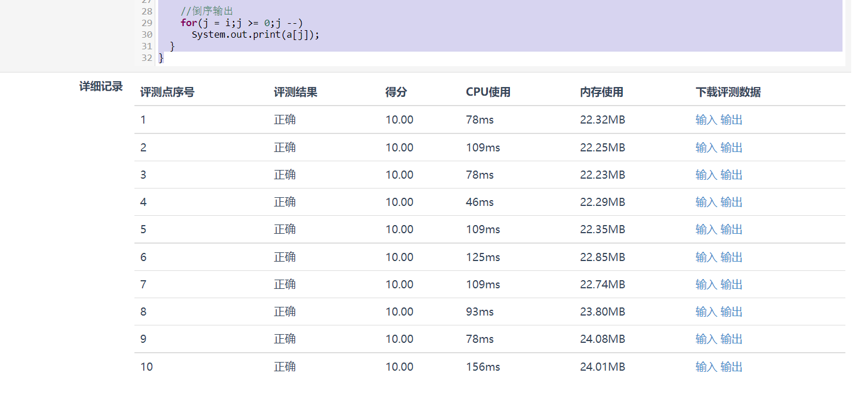
Task: Select the 正确 result in row 10
Action: click(285, 367)
